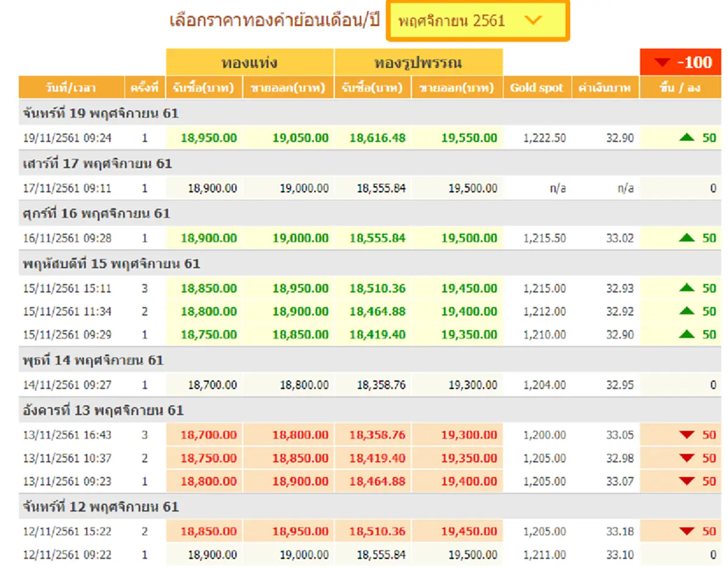Click the red down-arrow icon on row 13/11/2561 16:43
The height and width of the screenshot is (568, 728).
[686, 434]
